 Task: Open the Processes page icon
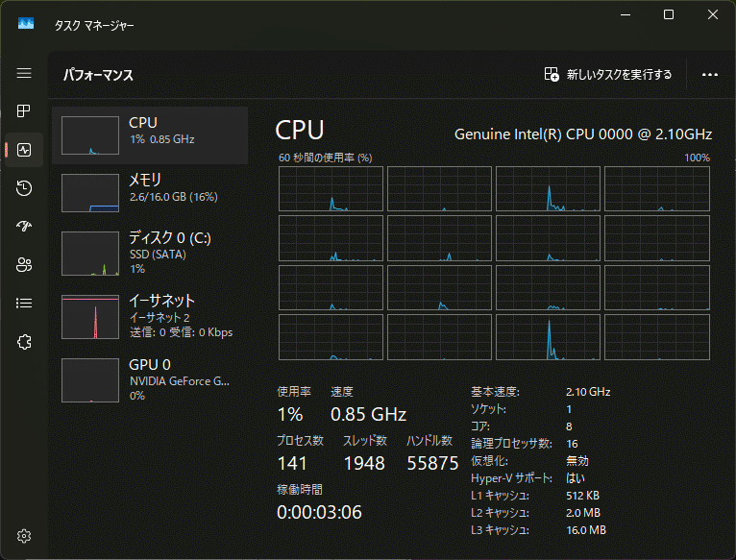(x=24, y=111)
